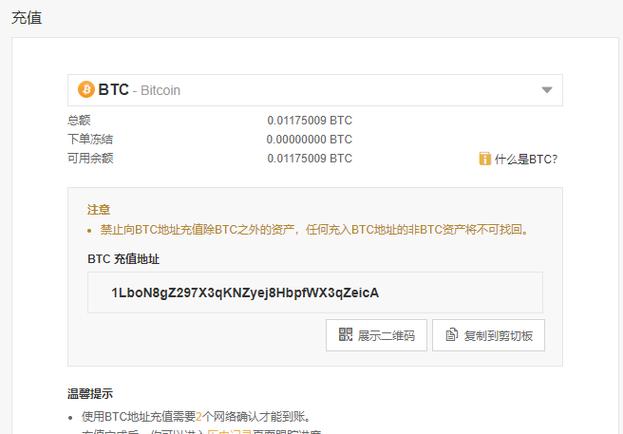Expand the coin list via the gray arrow
The image size is (623, 434).
547,90
